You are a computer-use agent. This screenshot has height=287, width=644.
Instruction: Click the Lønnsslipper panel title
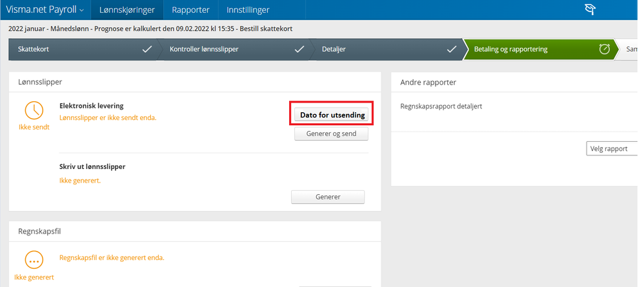click(x=40, y=82)
